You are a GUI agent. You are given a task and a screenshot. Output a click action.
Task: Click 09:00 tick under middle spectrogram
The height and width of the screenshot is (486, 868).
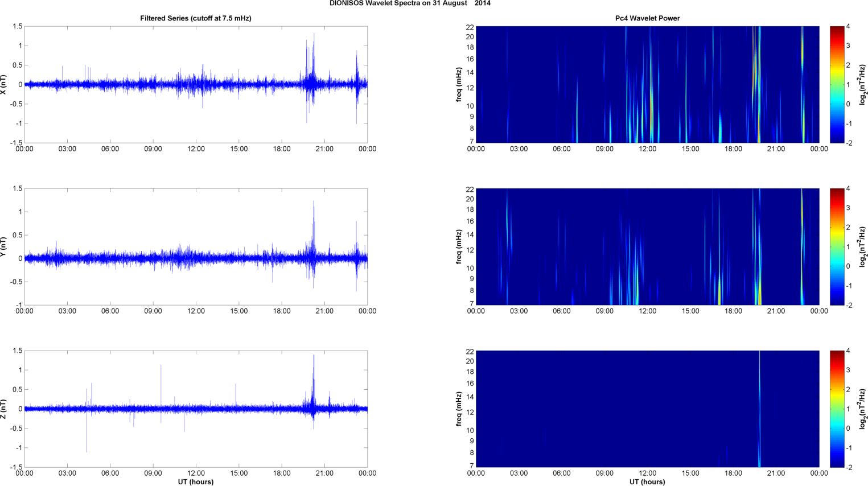(x=604, y=311)
